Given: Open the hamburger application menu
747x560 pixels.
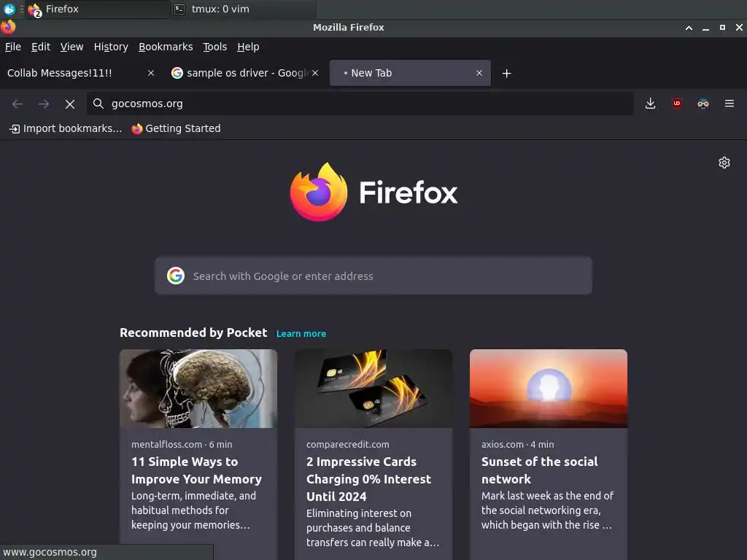Looking at the screenshot, I should (x=729, y=104).
